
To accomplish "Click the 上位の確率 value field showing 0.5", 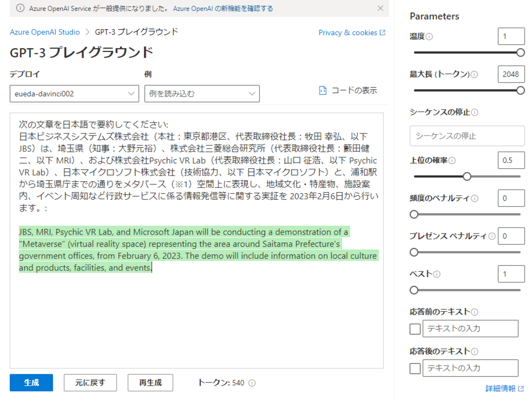I will [511, 160].
